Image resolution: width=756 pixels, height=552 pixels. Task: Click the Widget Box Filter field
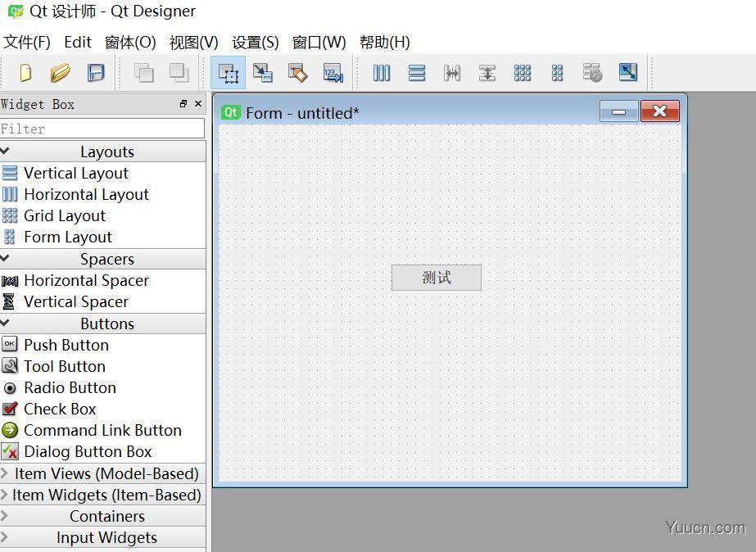[x=102, y=129]
